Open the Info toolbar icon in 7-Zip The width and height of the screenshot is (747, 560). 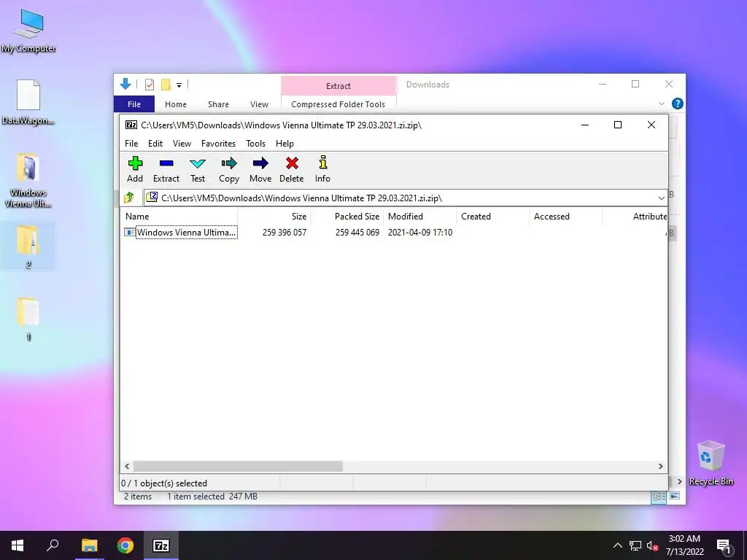pyautogui.click(x=322, y=169)
